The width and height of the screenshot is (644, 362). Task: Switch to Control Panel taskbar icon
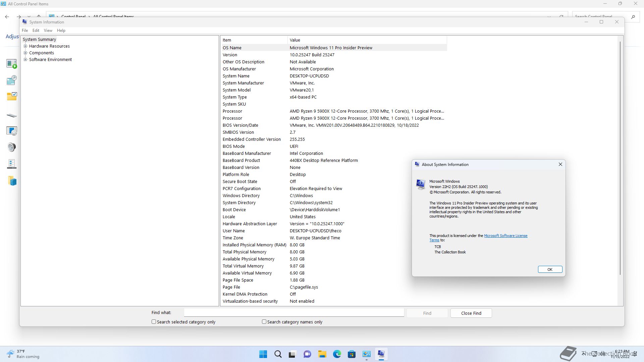[367, 354]
